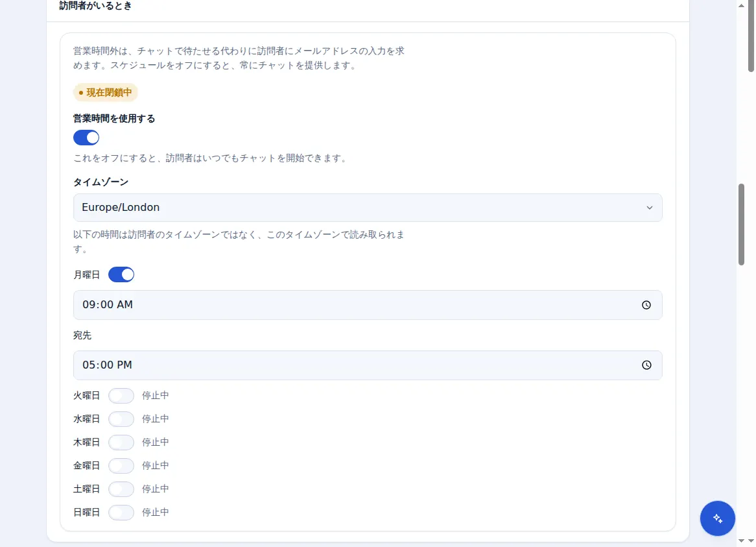This screenshot has width=756, height=547.
Task: Click the 停止中 text beside 日曜日
Action: 155,512
